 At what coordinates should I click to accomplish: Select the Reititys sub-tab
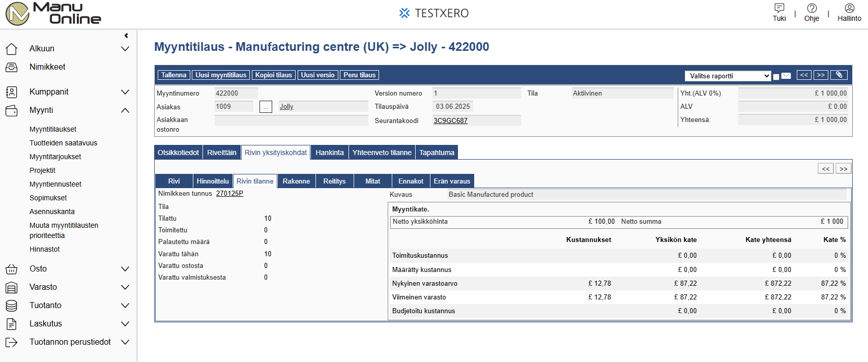[334, 181]
